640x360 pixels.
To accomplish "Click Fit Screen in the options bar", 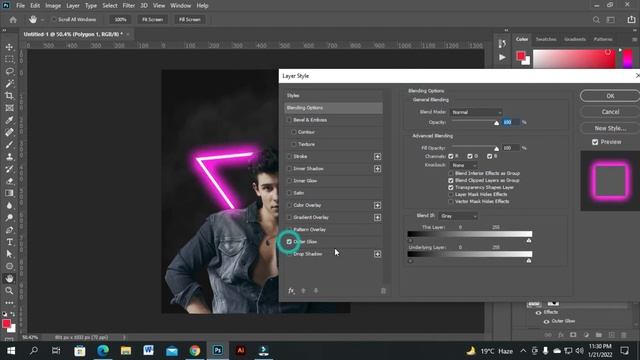I will [x=152, y=20].
